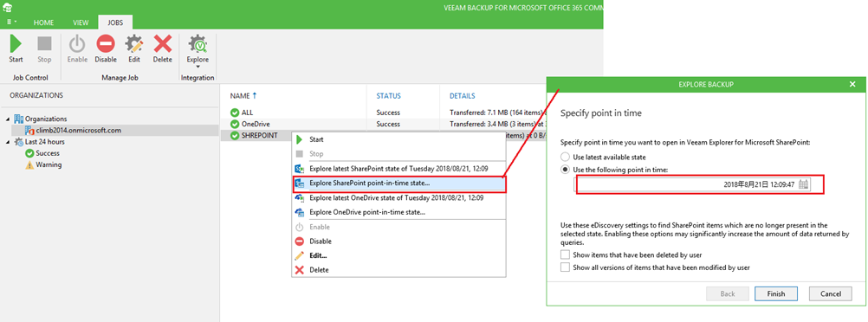Click the Finish button

point(775,293)
